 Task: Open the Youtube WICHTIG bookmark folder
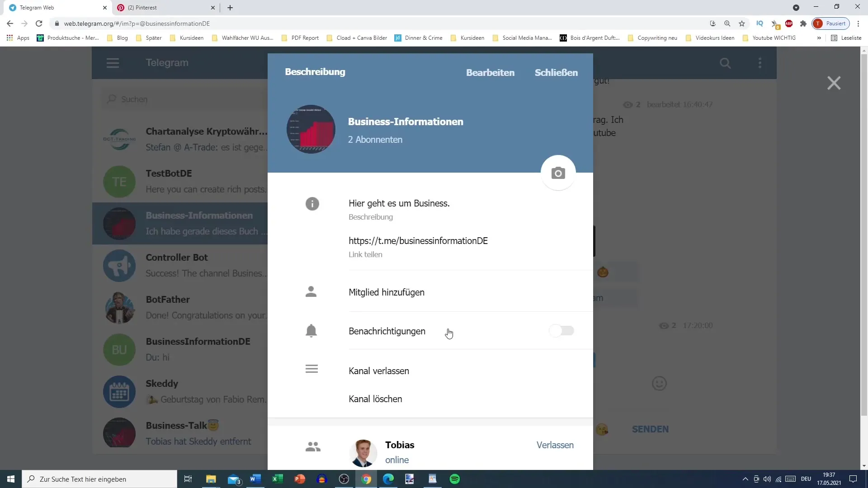769,38
